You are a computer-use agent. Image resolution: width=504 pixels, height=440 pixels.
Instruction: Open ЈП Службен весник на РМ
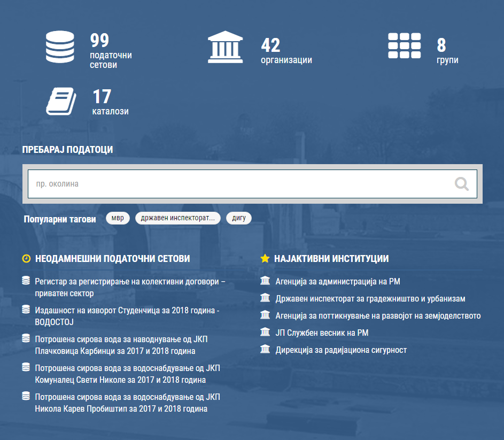[322, 333]
